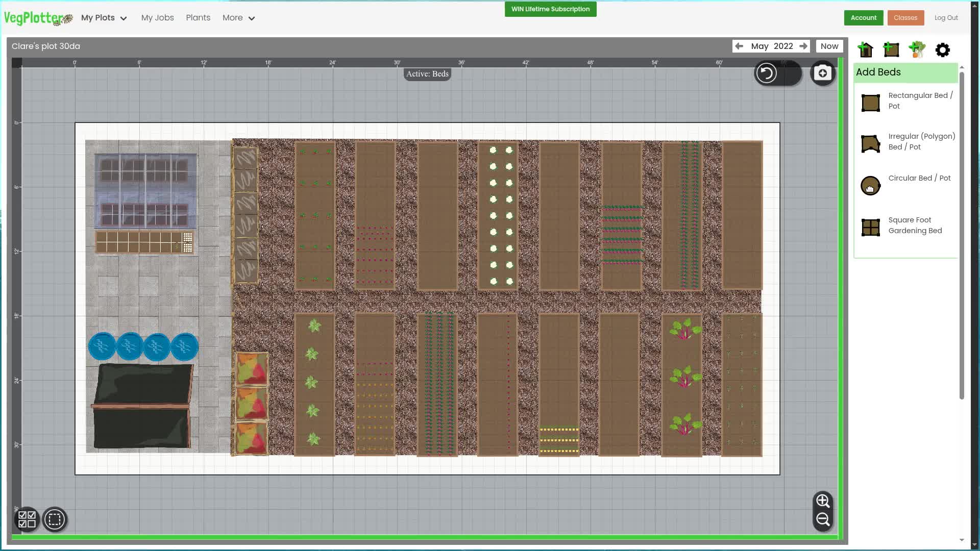Select the Add Bed icon
980x551 pixels.
(x=891, y=49)
